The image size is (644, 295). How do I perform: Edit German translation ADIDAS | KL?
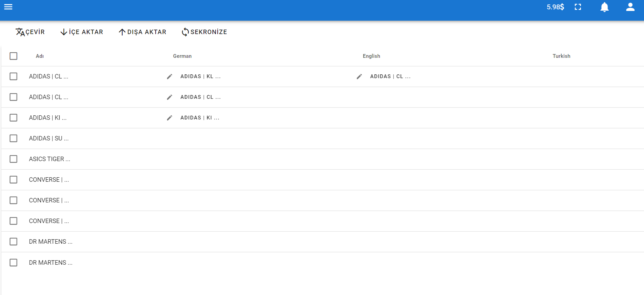pos(169,76)
